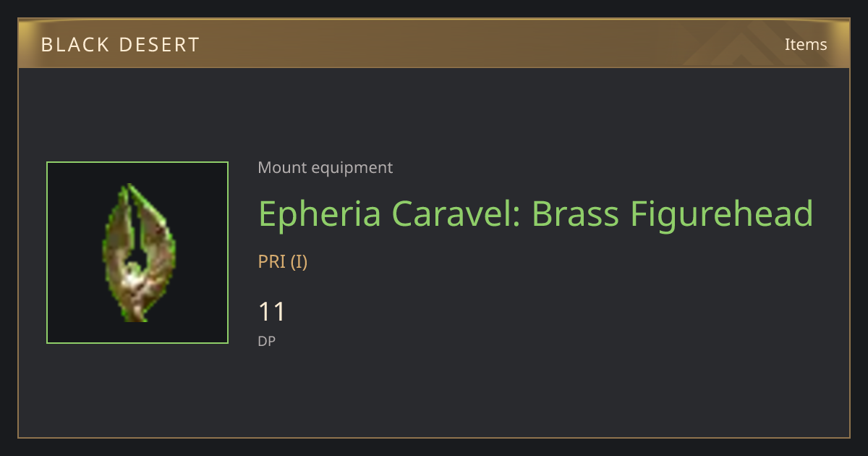Click the Brass Figurehead item icon
The width and height of the screenshot is (868, 456).
click(137, 253)
